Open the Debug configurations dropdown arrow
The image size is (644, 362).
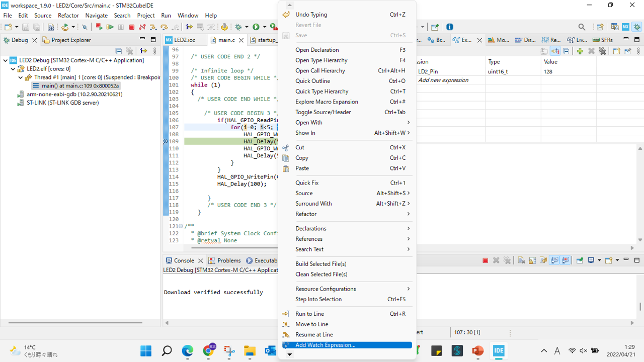click(247, 27)
